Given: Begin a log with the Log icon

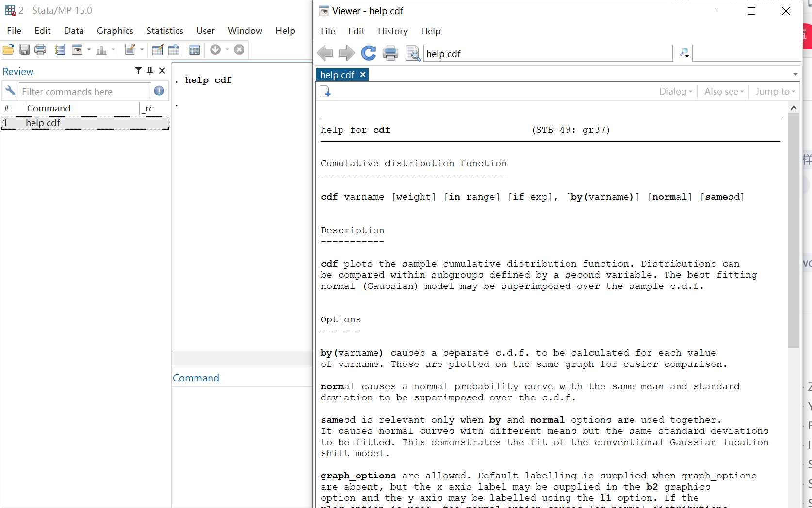Looking at the screenshot, I should pyautogui.click(x=60, y=49).
